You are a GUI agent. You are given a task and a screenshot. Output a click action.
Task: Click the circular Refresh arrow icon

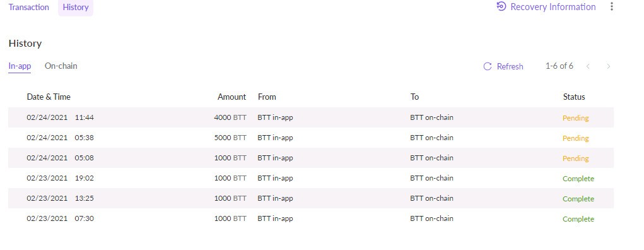point(488,67)
